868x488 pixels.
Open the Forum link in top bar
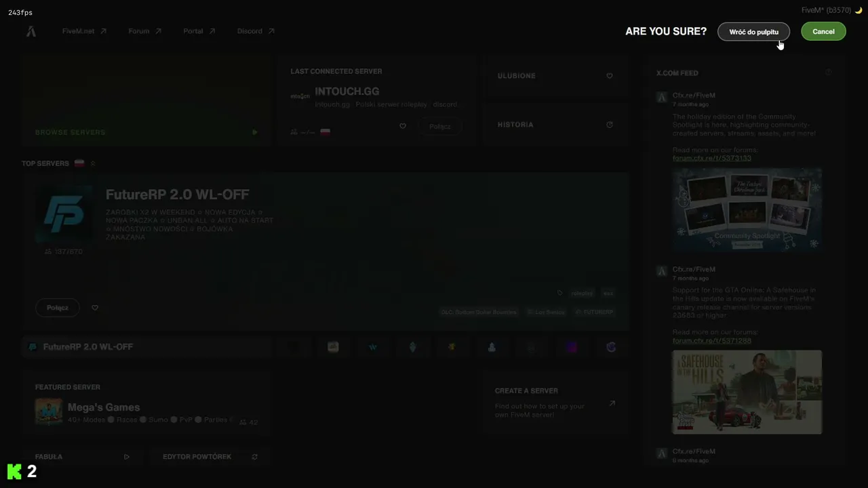pos(144,31)
